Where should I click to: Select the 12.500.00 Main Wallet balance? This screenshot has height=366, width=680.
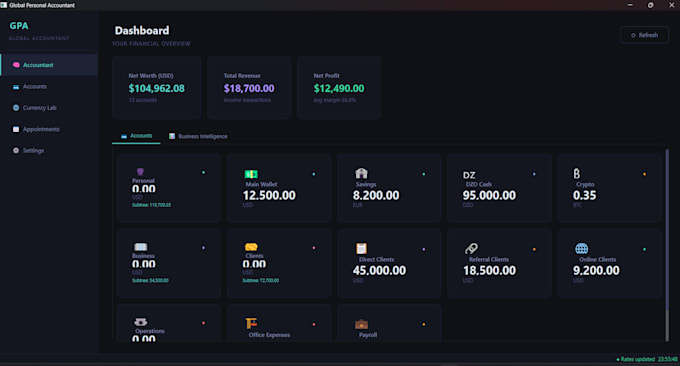(x=269, y=195)
